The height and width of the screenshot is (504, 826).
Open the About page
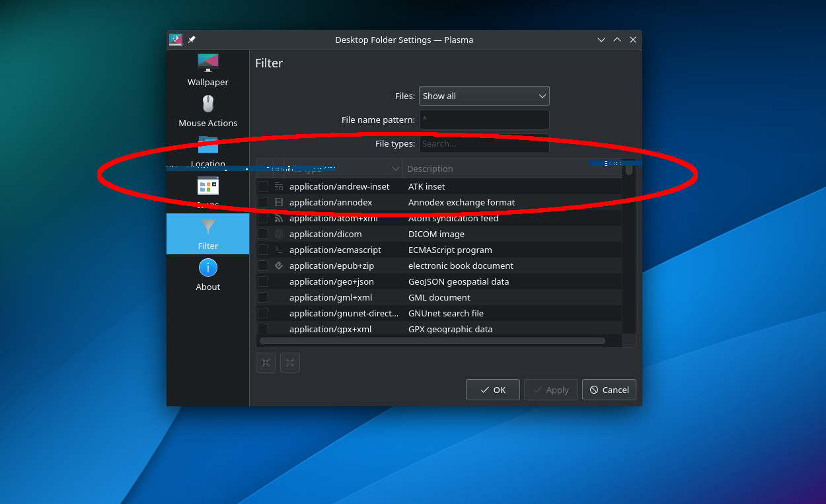coord(207,275)
